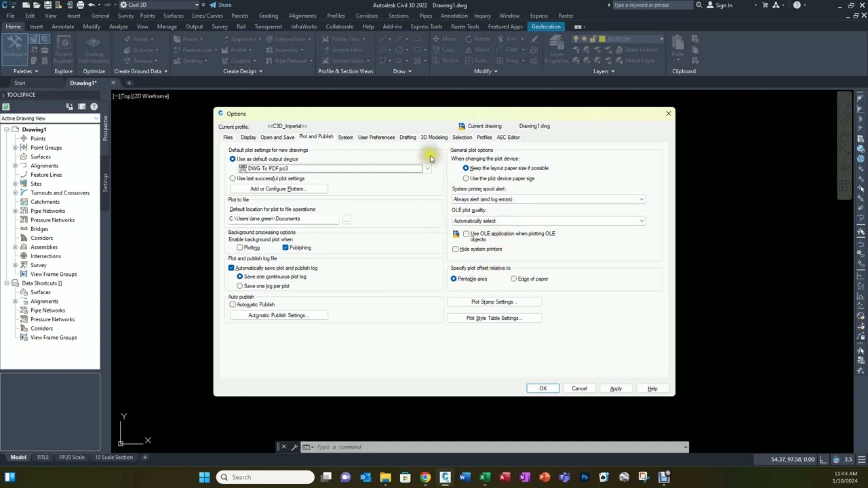The width and height of the screenshot is (868, 488).
Task: Select Keep the layout paper size if possible
Action: pos(466,168)
